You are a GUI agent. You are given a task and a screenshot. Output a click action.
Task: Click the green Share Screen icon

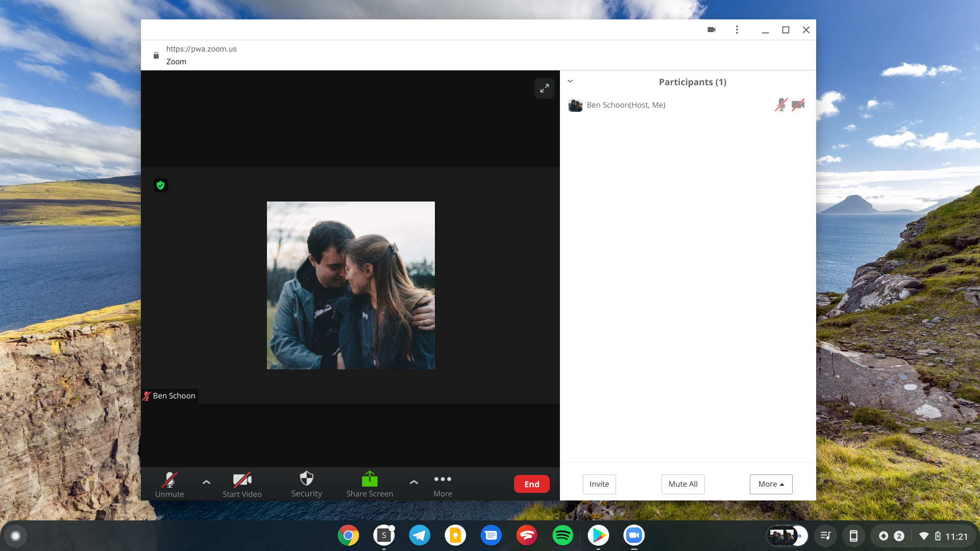pyautogui.click(x=370, y=479)
